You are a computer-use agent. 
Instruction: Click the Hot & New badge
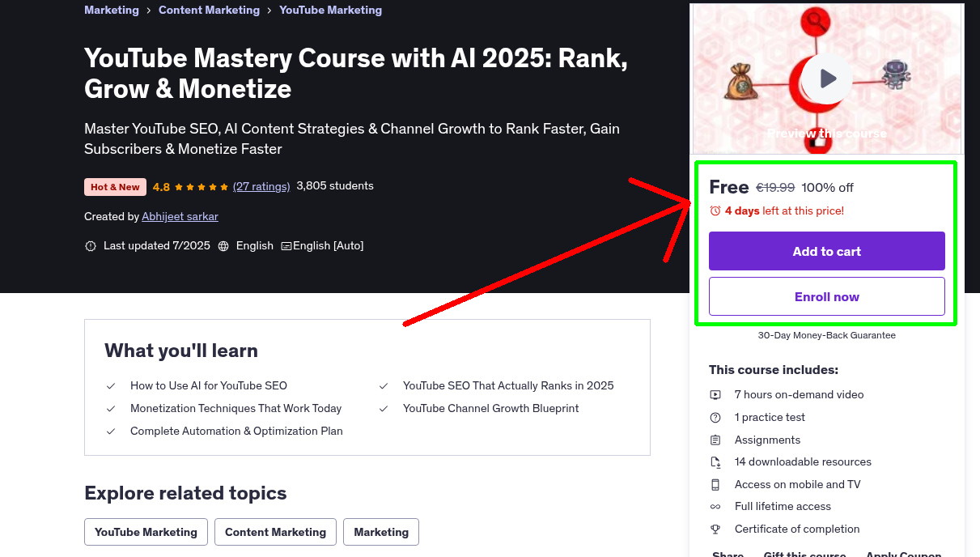click(x=115, y=187)
